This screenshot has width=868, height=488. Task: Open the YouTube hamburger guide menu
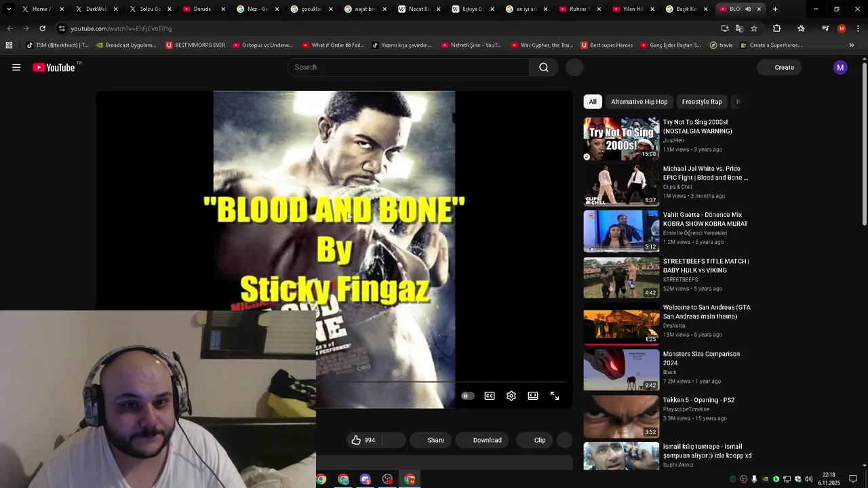pos(16,67)
